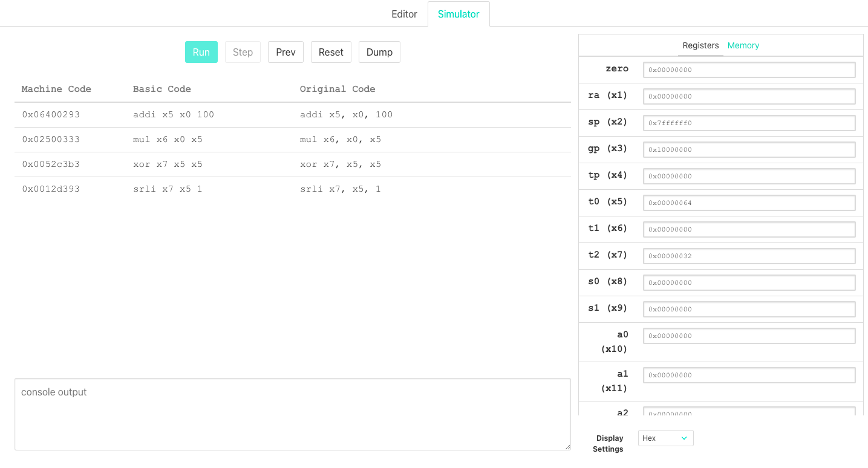Reset the simulator
Image resolution: width=868 pixels, height=468 pixels.
click(x=331, y=52)
